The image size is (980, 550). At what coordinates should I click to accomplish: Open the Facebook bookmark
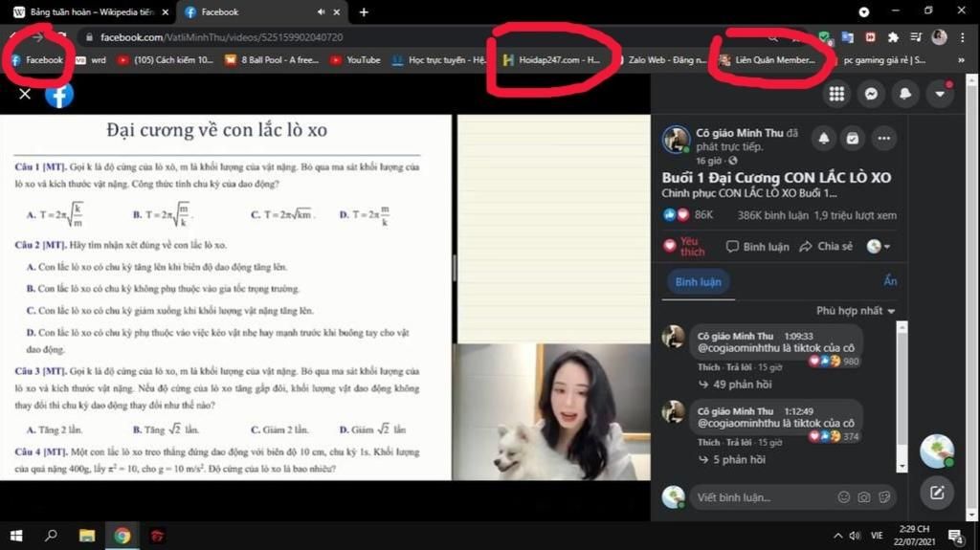click(37, 60)
